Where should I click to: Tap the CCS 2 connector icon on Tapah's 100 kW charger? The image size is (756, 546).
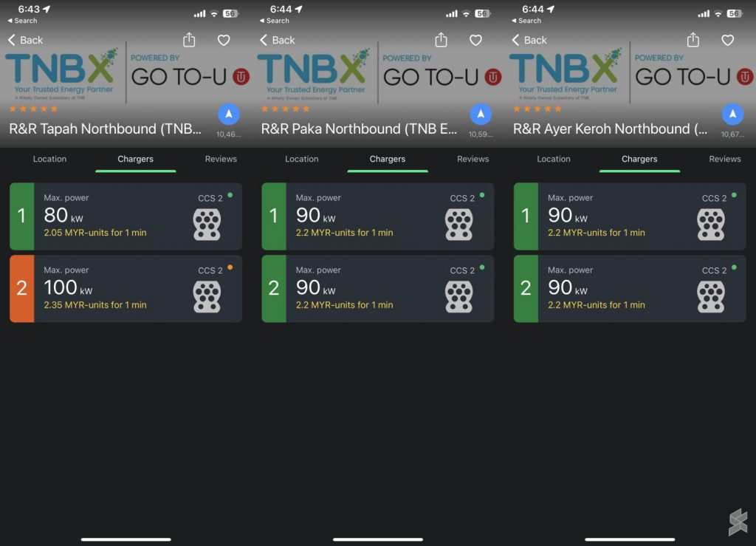[x=207, y=297]
